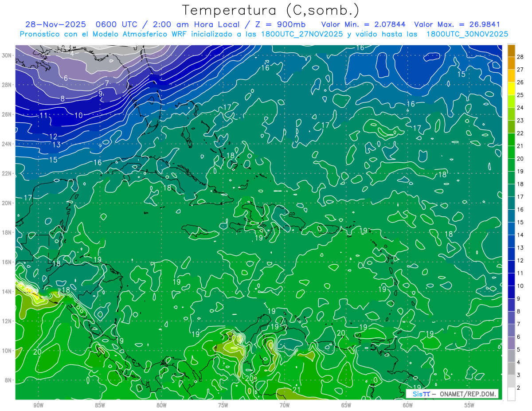Click the "22N" latitude axis label
The image size is (532, 411).
click(8, 173)
